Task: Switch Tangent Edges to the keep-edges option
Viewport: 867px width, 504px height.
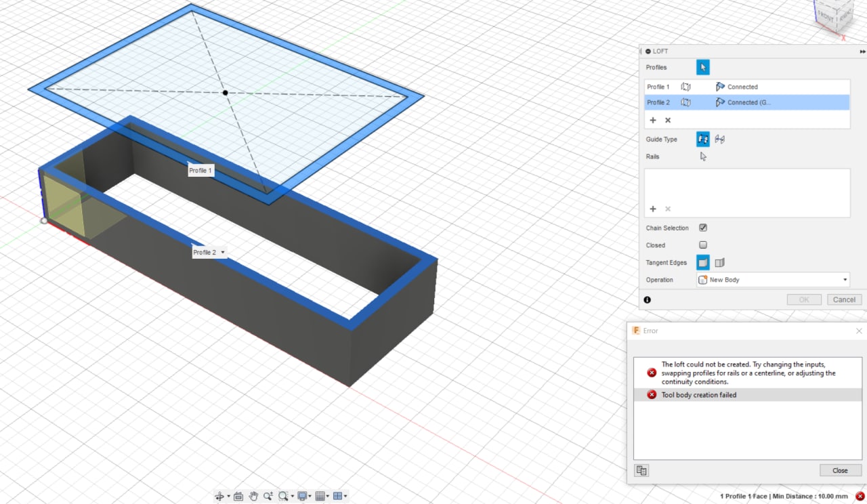Action: (x=720, y=262)
